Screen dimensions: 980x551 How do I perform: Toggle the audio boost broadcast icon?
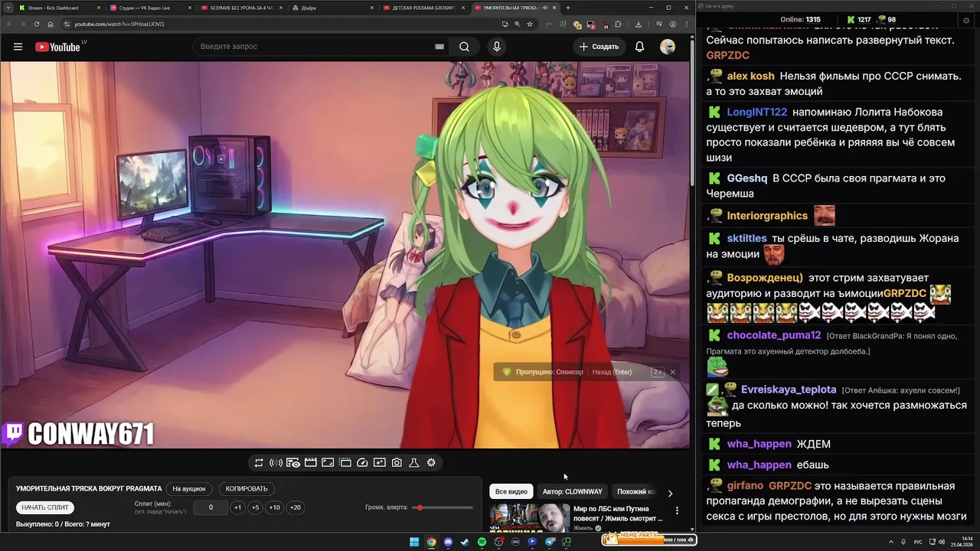click(276, 462)
